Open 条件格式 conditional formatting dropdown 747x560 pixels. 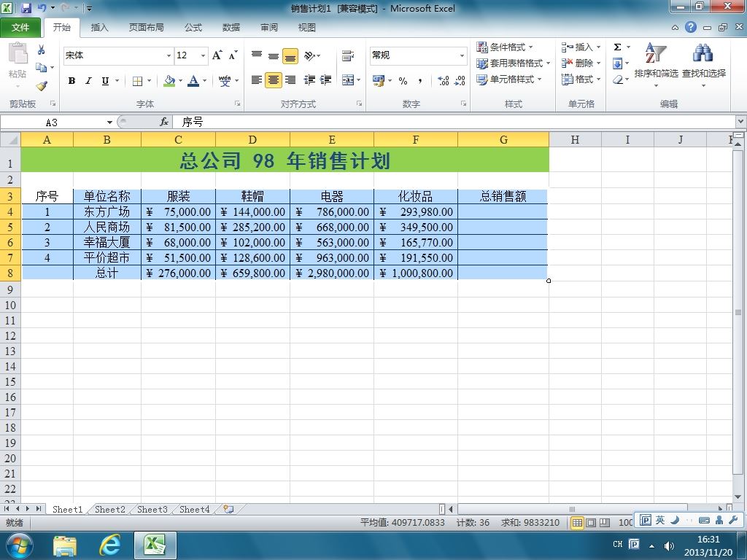click(x=505, y=47)
